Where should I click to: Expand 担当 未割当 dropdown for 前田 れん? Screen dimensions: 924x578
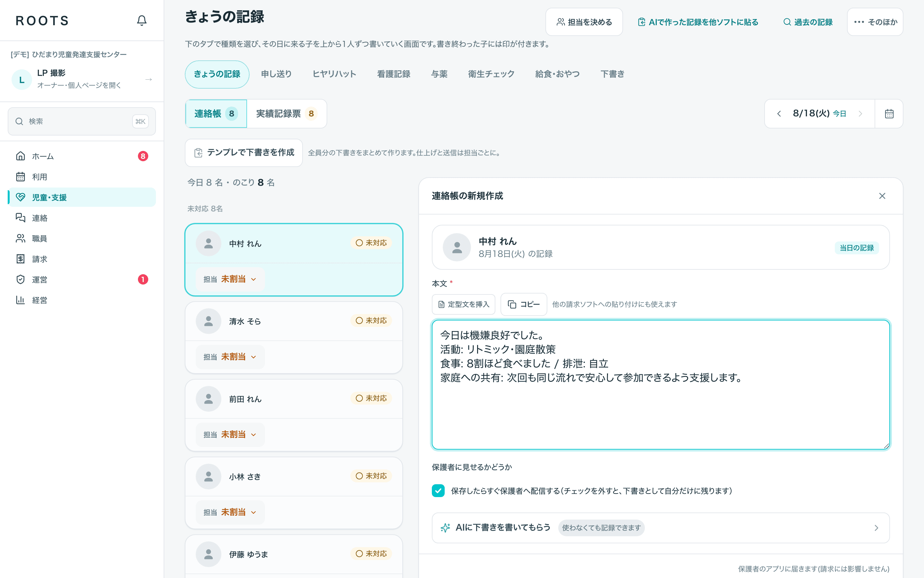pyautogui.click(x=230, y=435)
